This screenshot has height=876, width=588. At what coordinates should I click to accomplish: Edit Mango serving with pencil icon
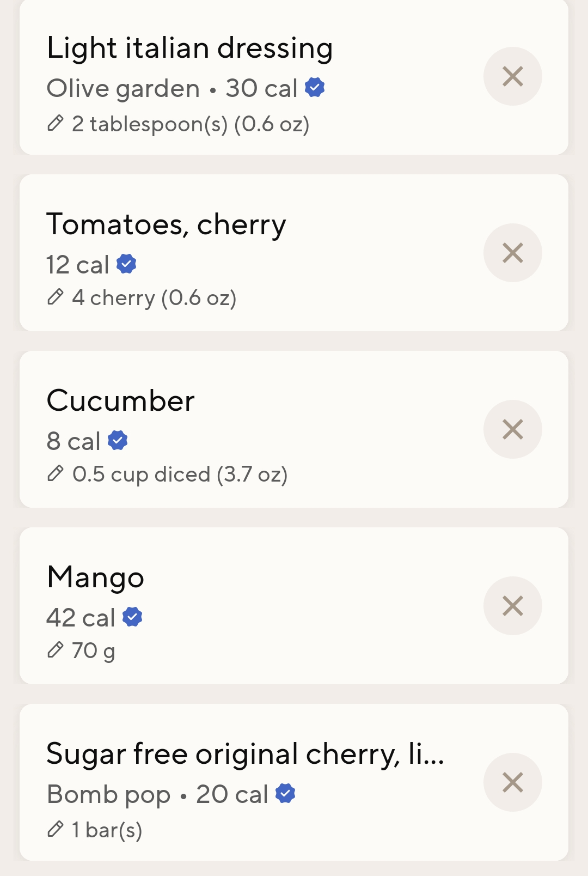[x=56, y=650]
